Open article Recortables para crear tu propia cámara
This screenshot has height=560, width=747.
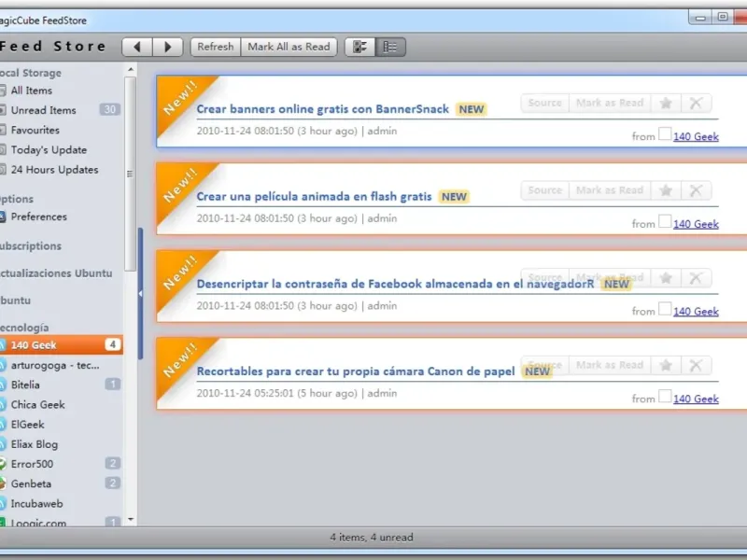[x=356, y=371]
